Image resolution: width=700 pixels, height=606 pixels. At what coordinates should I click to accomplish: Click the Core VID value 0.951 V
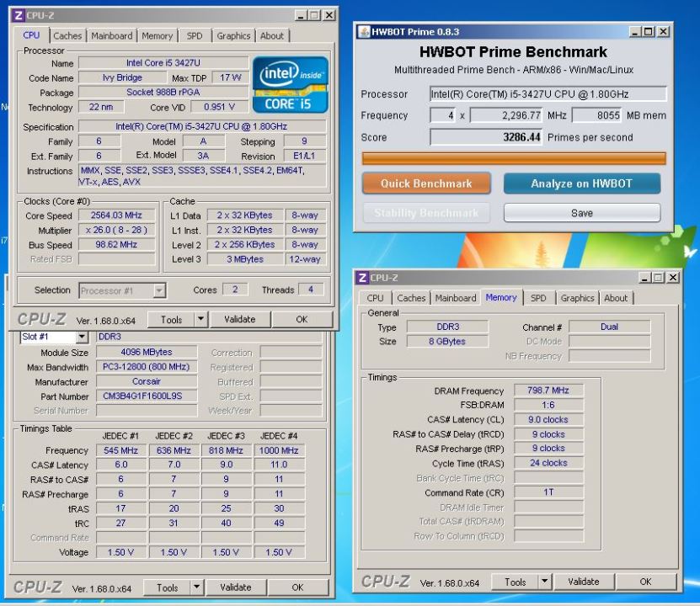219,107
